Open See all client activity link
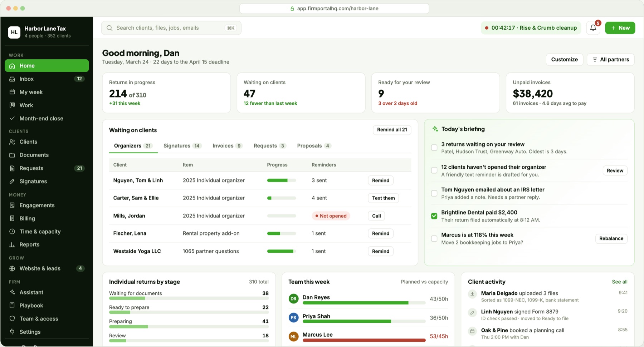 pos(619,282)
